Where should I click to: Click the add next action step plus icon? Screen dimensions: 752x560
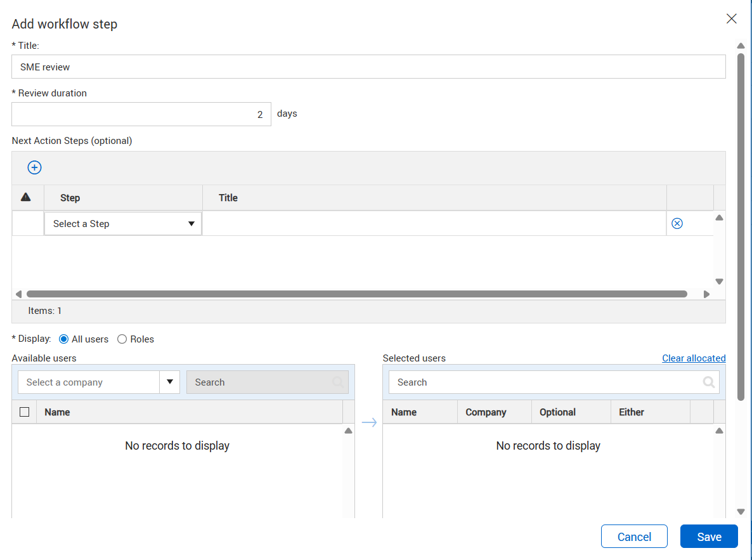click(34, 167)
